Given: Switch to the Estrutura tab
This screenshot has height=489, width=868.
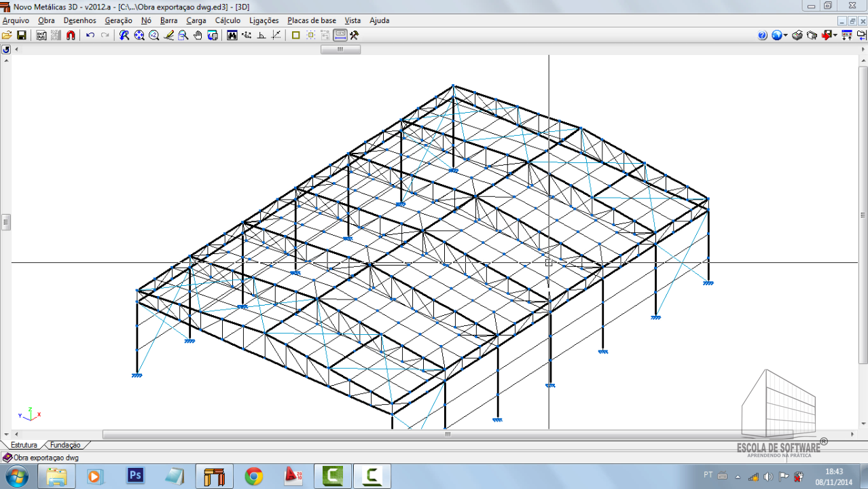Looking at the screenshot, I should click(x=24, y=445).
